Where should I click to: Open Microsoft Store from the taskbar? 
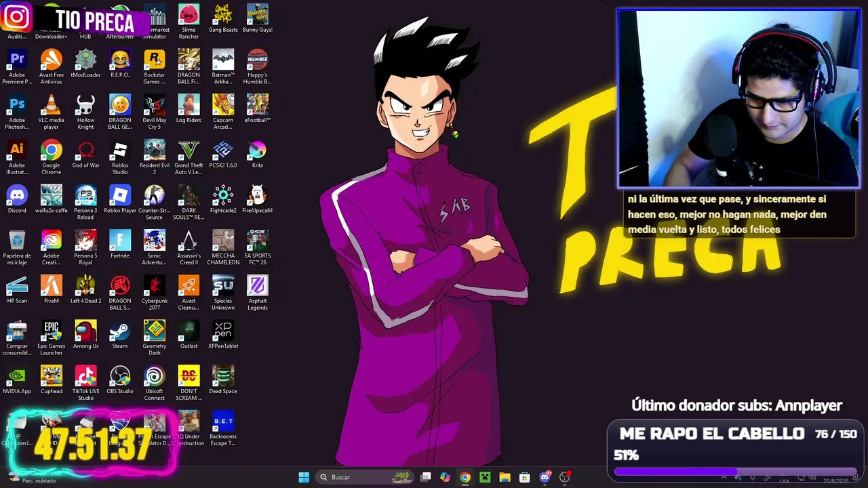[x=524, y=477]
